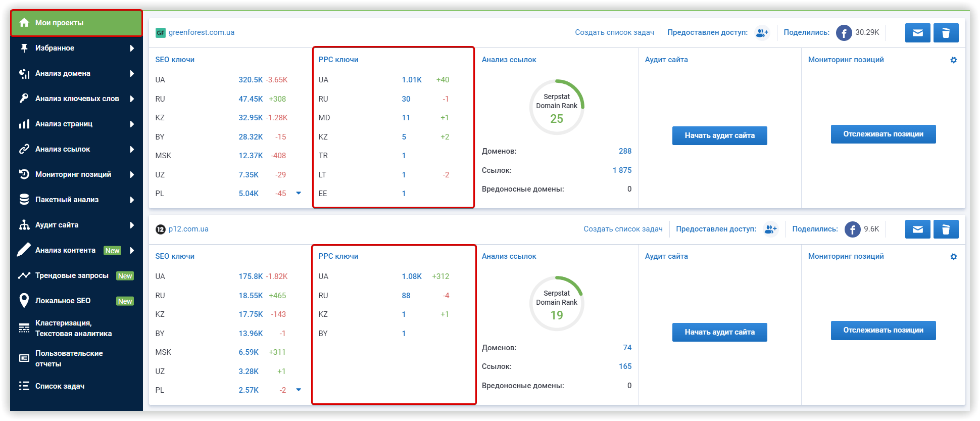Click the Facebook share icon for p12.com.ua

point(853,229)
